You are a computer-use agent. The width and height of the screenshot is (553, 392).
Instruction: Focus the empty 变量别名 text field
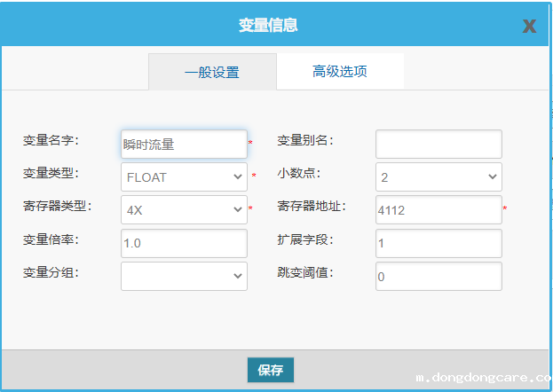coord(438,145)
